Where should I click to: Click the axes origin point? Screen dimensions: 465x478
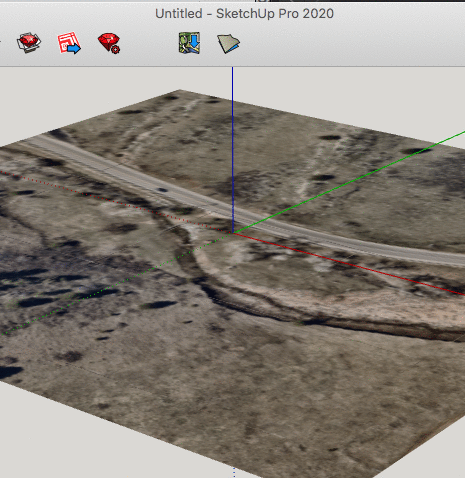[233, 233]
